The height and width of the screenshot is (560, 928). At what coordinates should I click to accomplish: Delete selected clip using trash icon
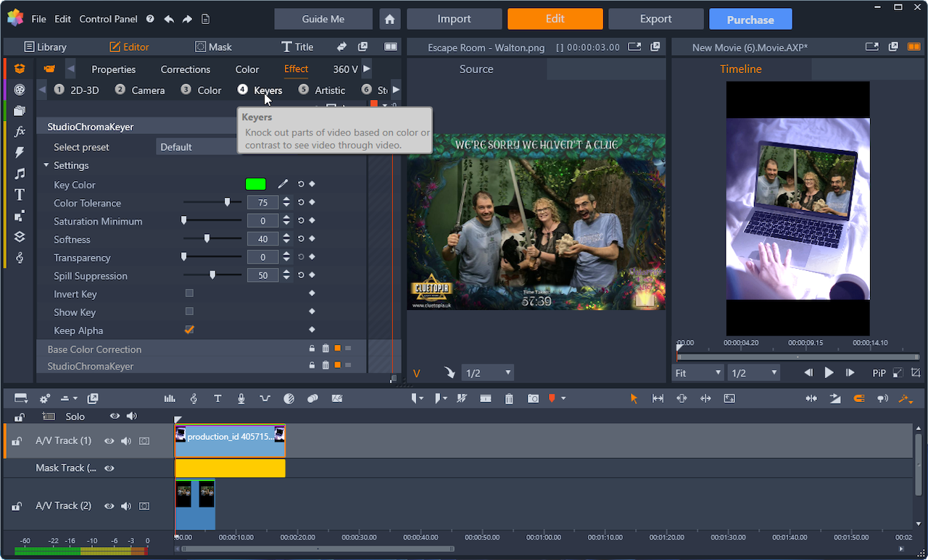509,398
